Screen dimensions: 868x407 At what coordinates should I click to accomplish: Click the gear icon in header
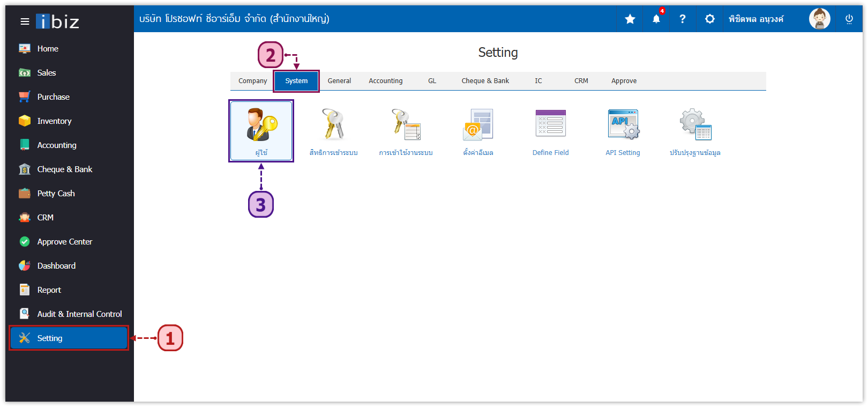710,19
